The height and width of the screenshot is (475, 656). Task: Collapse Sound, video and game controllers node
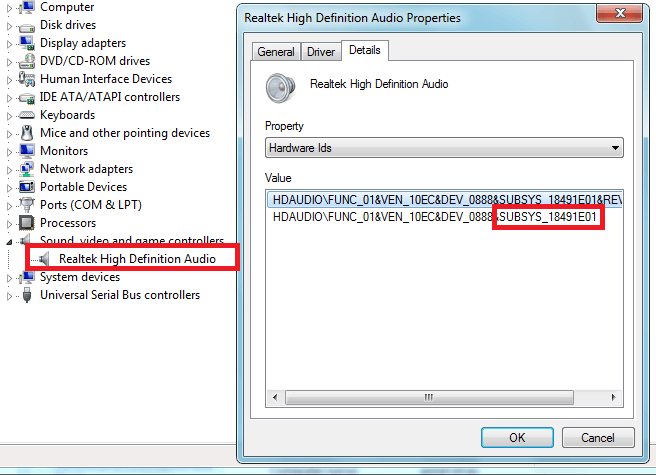pos(9,242)
